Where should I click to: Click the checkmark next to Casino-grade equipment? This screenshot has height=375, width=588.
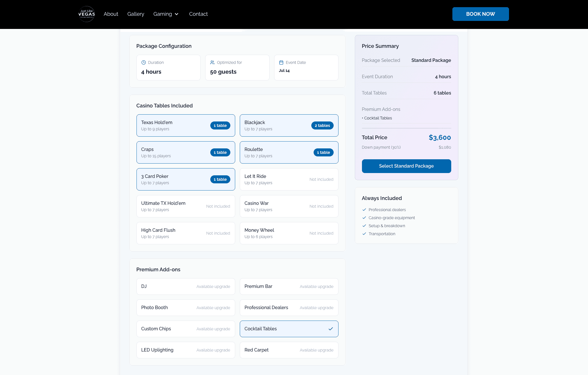[x=364, y=218]
